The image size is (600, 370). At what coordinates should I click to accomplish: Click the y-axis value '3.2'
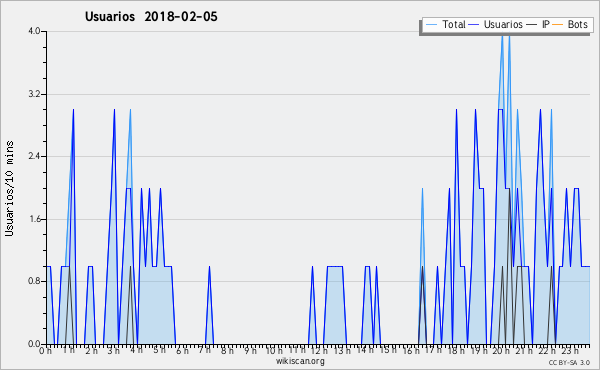34,94
